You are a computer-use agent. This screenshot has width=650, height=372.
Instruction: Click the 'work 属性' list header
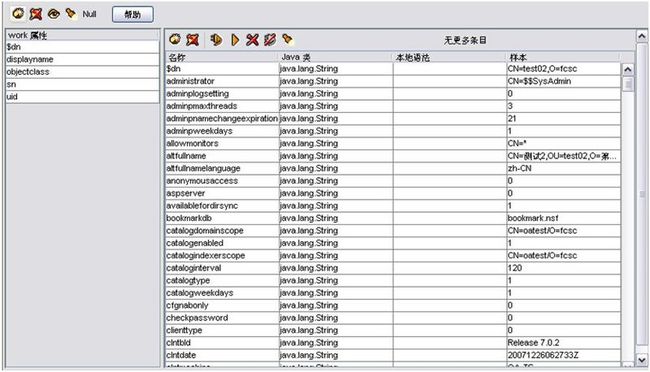pyautogui.click(x=82, y=35)
